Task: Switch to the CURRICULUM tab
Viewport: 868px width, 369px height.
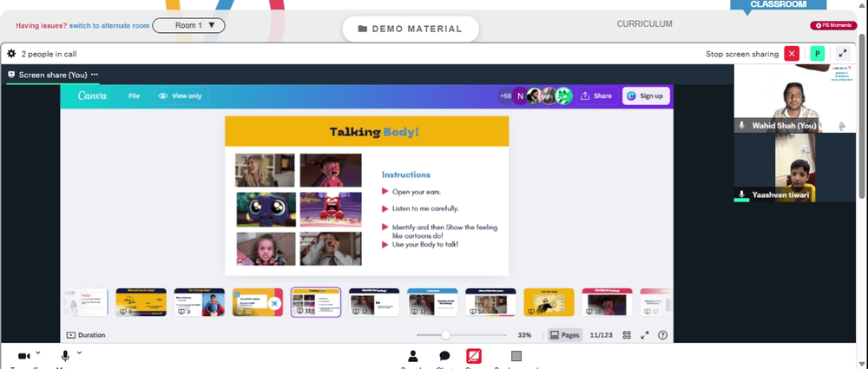Action: click(x=644, y=23)
